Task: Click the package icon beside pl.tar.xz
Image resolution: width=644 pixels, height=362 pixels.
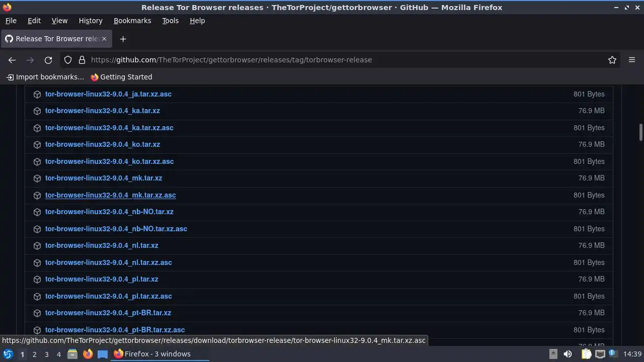Action: coord(37,280)
